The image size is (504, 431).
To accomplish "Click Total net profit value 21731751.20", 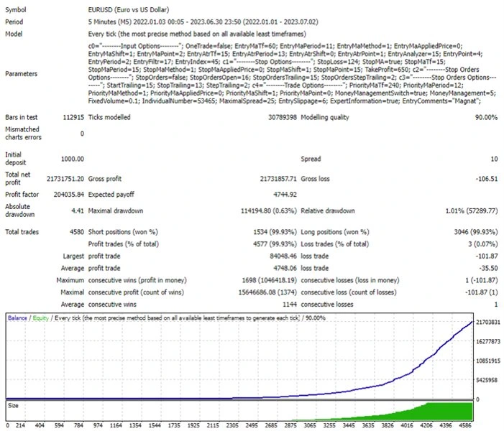I will [65, 179].
